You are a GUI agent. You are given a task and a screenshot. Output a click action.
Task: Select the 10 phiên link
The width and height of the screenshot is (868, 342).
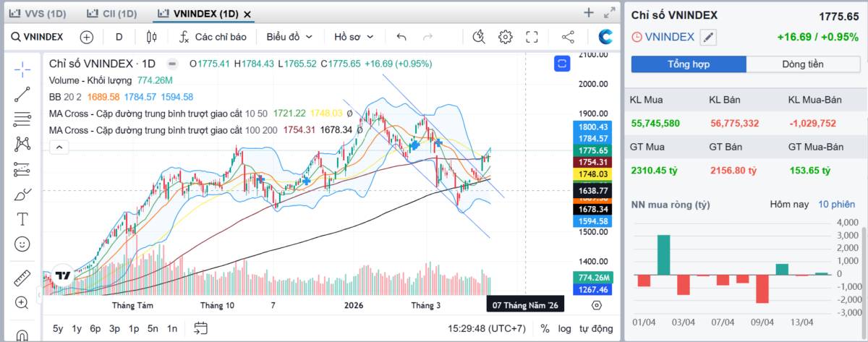(836, 205)
